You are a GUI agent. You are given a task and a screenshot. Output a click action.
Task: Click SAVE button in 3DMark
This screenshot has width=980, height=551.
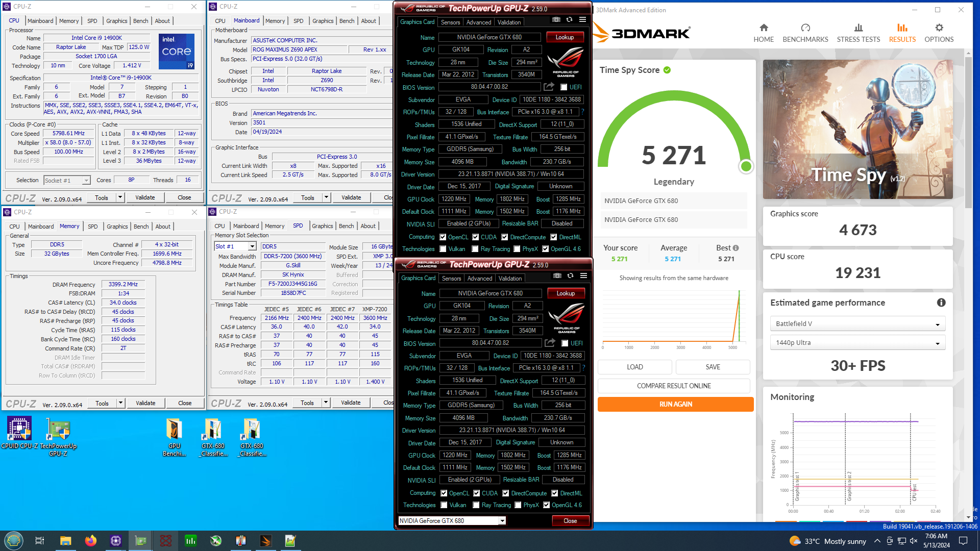[x=713, y=367]
